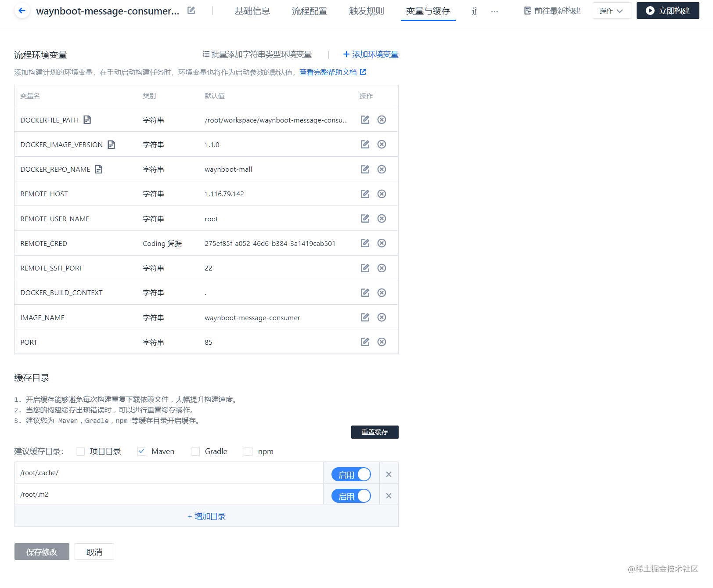This screenshot has width=713, height=588.
Task: Switch to the 触发规则 tab
Action: point(366,11)
